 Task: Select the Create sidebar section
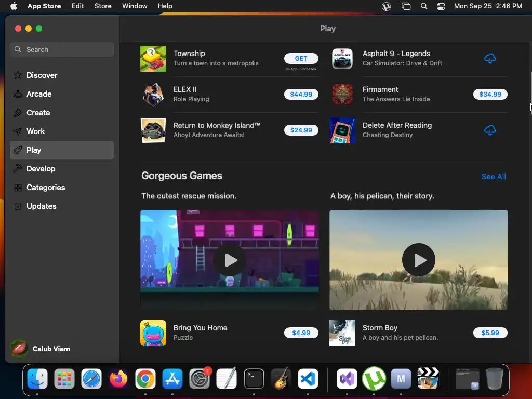click(62, 113)
